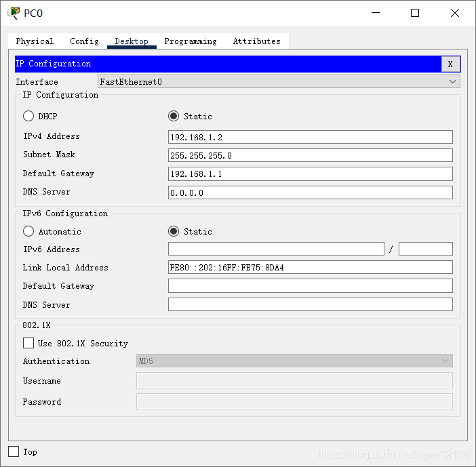The height and width of the screenshot is (467, 476).
Task: Switch to the Config tab
Action: click(x=84, y=41)
